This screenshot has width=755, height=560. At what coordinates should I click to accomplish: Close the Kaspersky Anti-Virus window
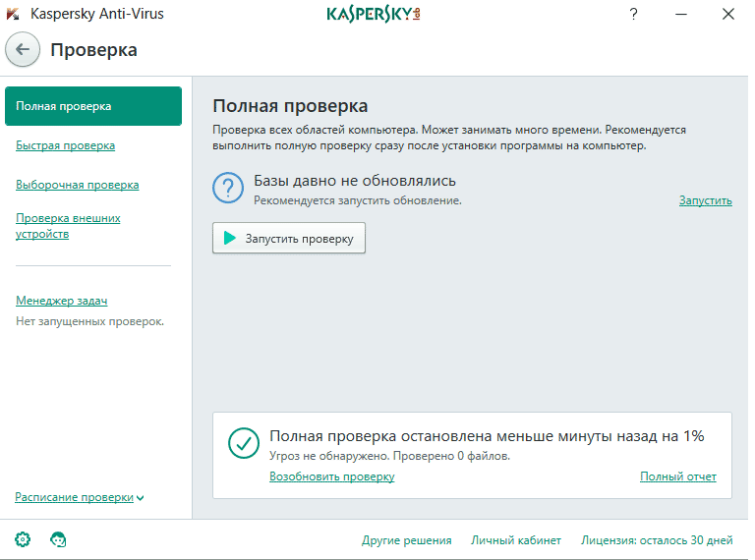pyautogui.click(x=728, y=15)
